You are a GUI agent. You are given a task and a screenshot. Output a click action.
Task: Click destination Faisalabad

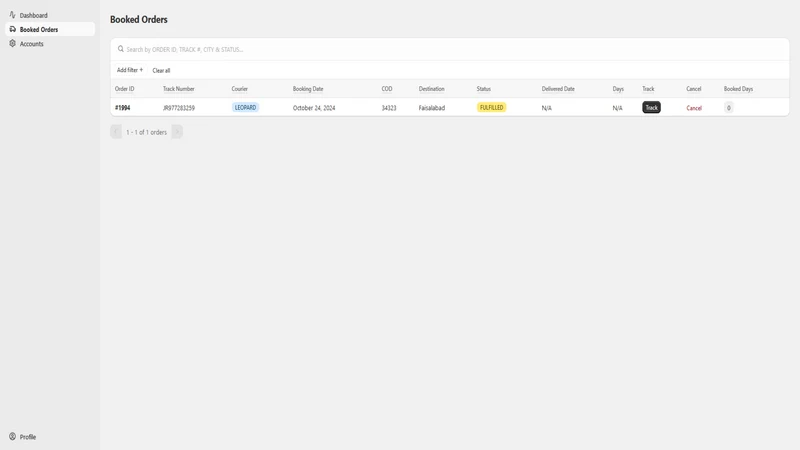(x=432, y=108)
